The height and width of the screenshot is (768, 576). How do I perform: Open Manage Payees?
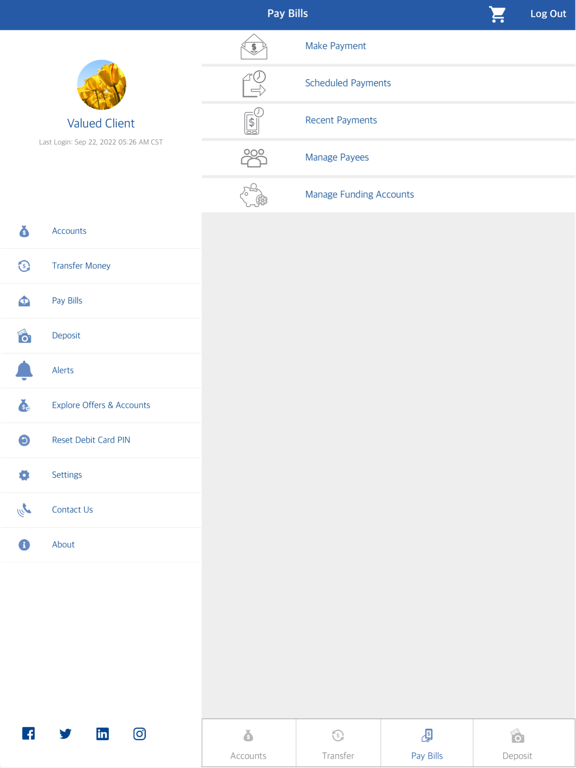tap(388, 158)
